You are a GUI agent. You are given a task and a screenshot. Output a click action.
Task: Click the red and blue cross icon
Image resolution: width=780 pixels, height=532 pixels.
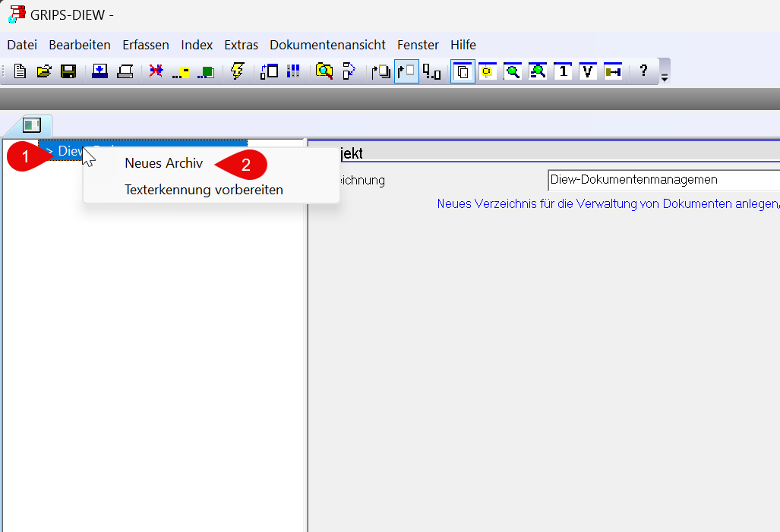point(156,71)
